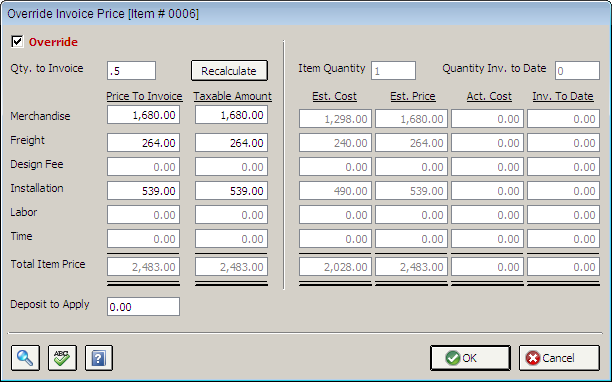Image resolution: width=612 pixels, height=382 pixels.
Task: Click Design Fee Taxable Amount field
Action: point(231,167)
